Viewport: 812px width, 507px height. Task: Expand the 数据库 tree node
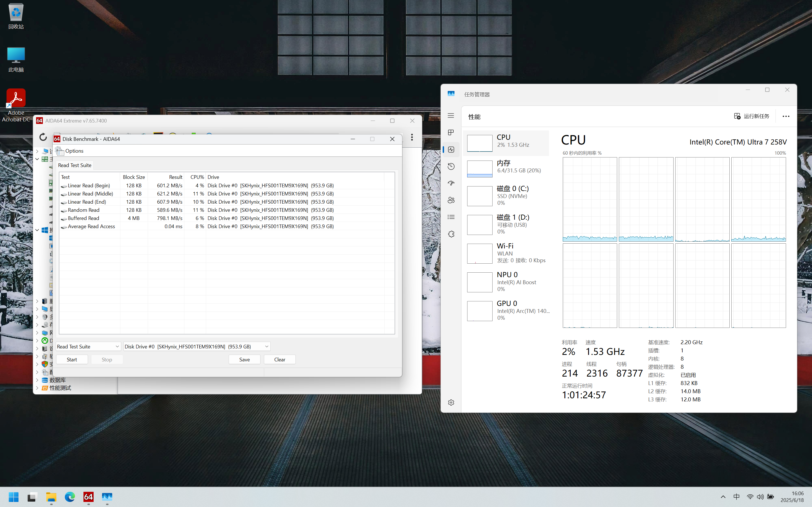click(37, 380)
